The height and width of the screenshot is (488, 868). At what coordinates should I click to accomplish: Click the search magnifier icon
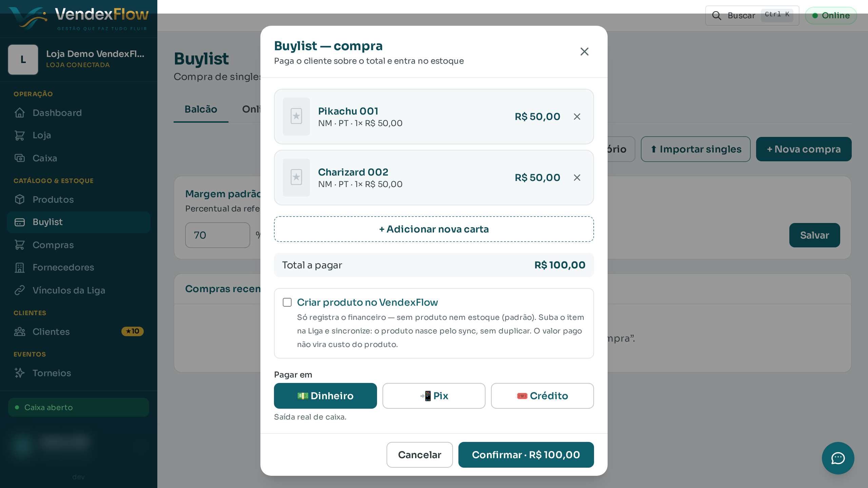[x=716, y=16]
